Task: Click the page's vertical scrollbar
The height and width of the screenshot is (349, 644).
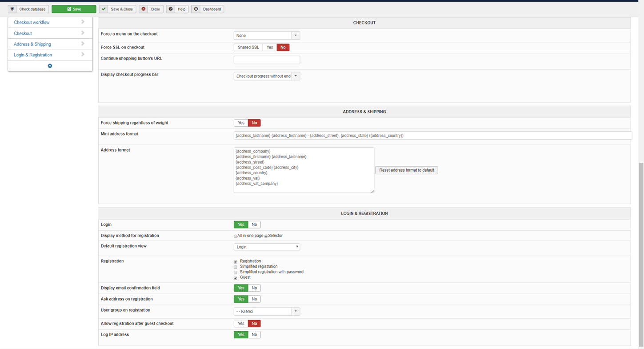Action: point(641,255)
